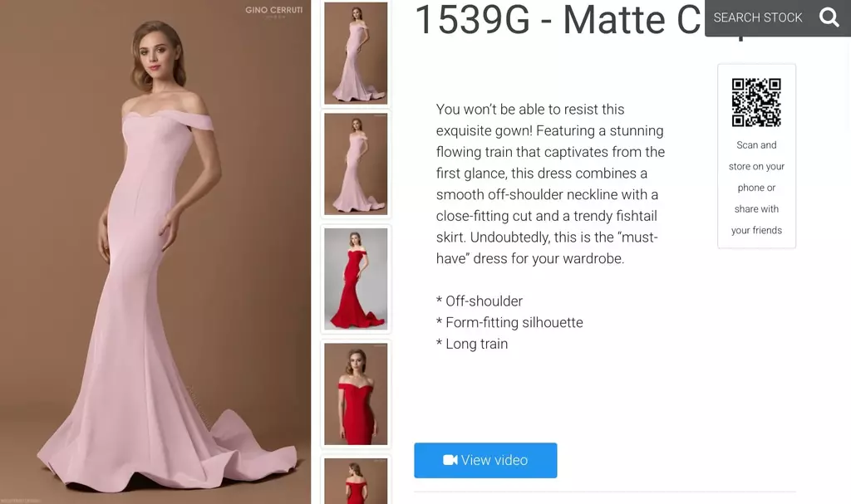Select the partially visible bottom red thumbnail
The image size is (851, 504).
point(356,482)
